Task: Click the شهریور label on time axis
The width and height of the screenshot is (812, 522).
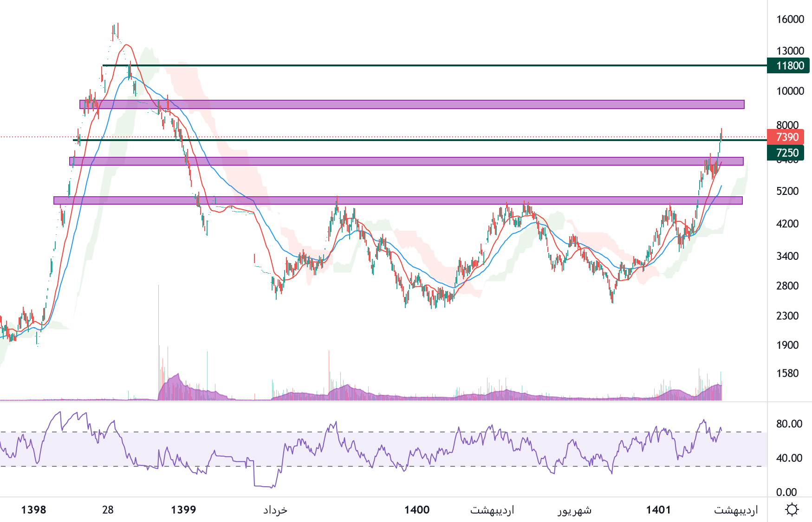Action: coord(574,510)
